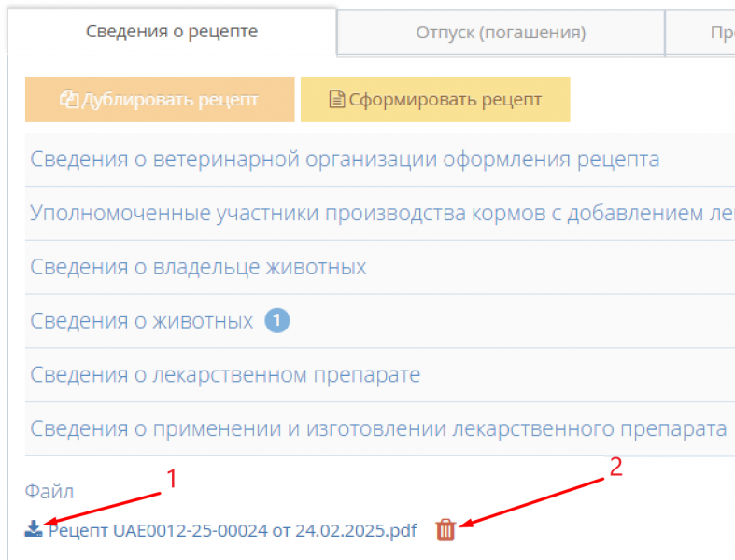The image size is (735, 560).
Task: Delete the attached file with the trash icon
Action: (445, 530)
